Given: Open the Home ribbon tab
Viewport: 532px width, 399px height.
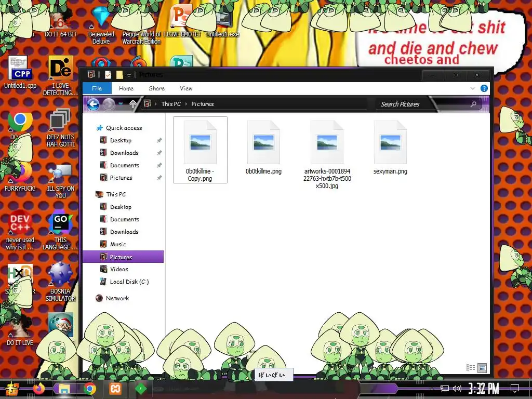Looking at the screenshot, I should click(126, 88).
